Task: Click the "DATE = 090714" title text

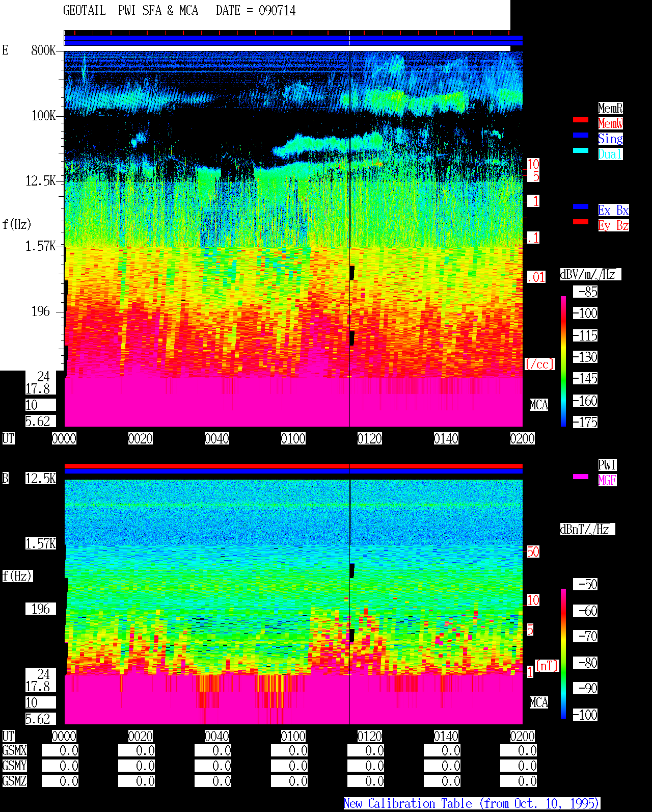Action: click(256, 10)
